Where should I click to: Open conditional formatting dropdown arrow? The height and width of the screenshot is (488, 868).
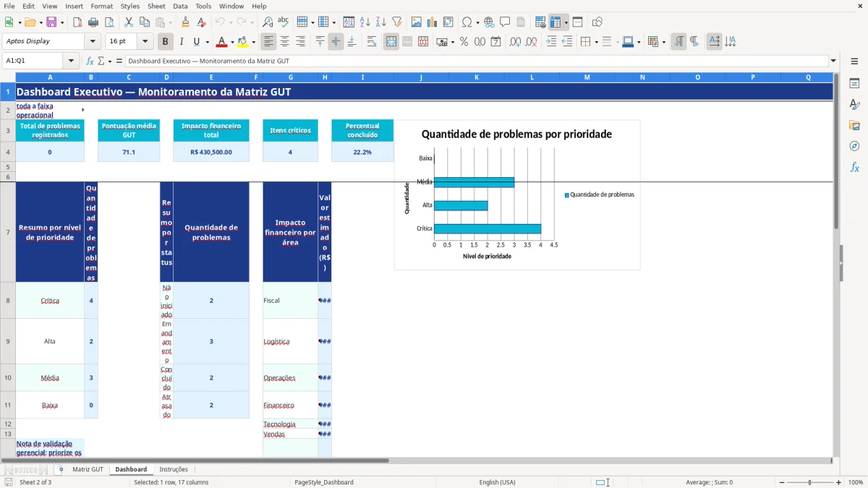click(663, 42)
